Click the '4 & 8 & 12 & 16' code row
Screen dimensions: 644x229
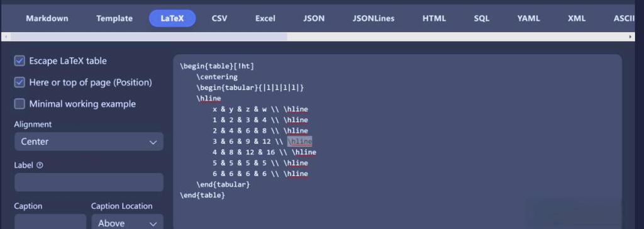265,152
